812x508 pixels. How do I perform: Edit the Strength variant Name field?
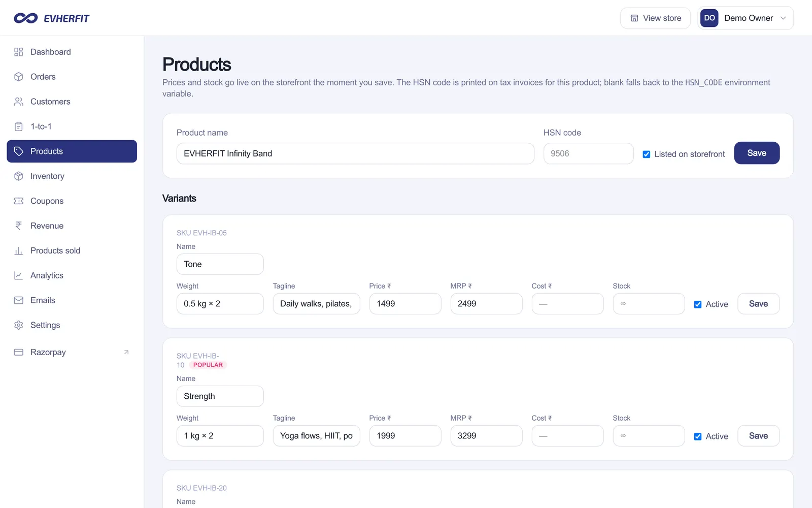pyautogui.click(x=220, y=396)
